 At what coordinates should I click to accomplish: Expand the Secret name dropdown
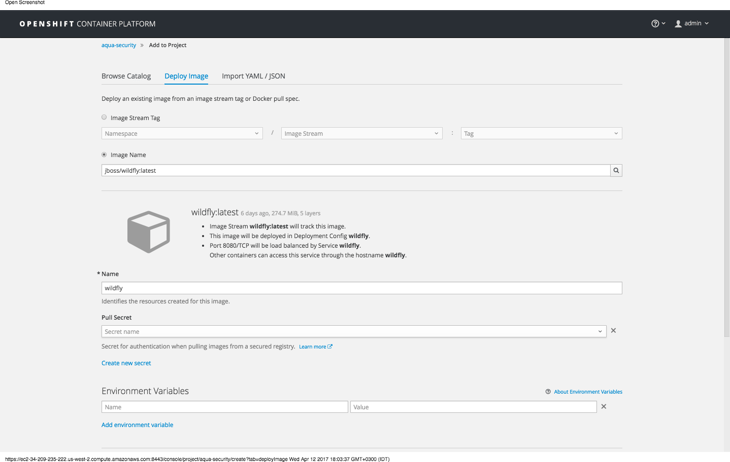[354, 332]
